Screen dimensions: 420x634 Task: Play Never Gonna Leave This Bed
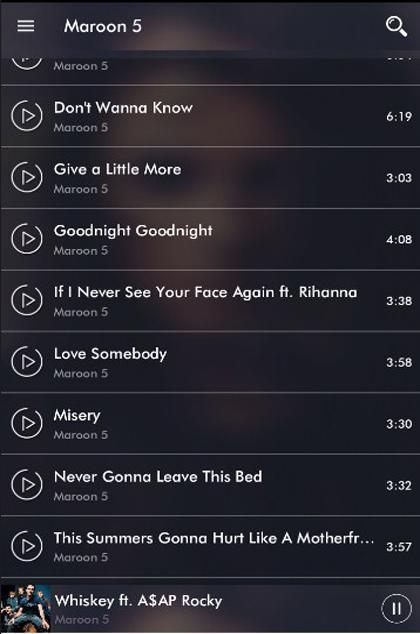point(27,485)
